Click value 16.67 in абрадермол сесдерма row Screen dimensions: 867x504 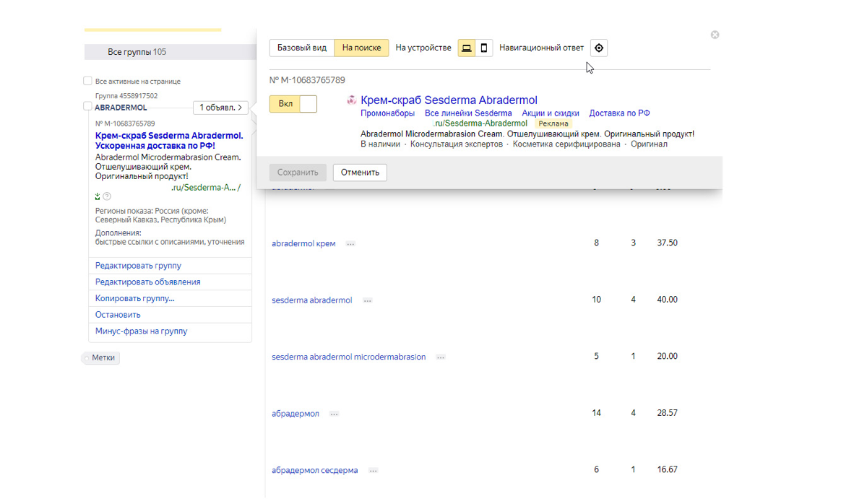point(668,470)
